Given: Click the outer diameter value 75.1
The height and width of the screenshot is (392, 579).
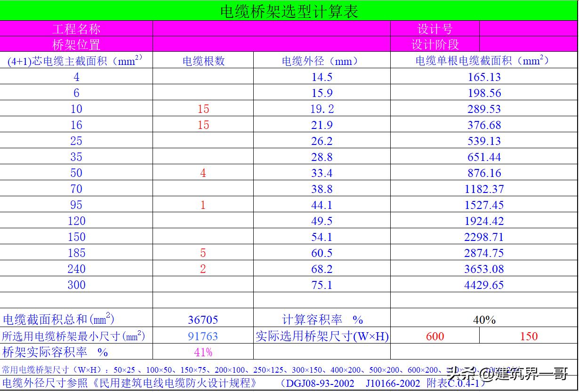Looking at the screenshot, I should pyautogui.click(x=322, y=285).
